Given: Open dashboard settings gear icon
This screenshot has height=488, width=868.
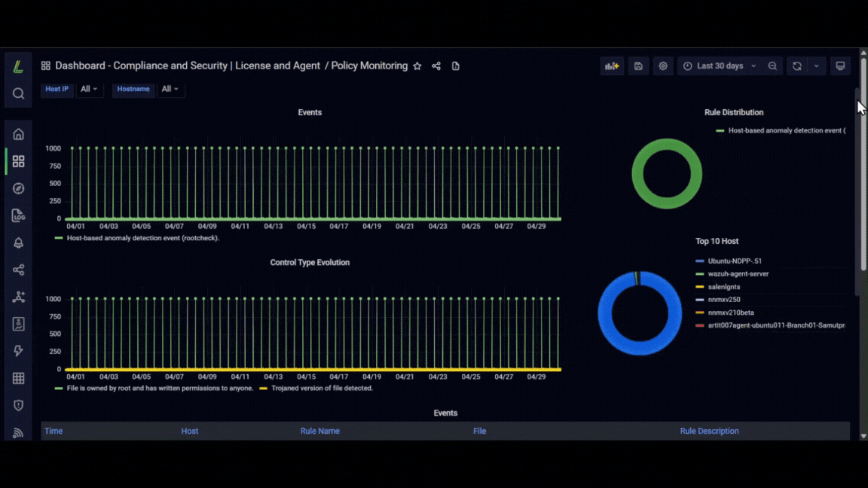Looking at the screenshot, I should 662,66.
